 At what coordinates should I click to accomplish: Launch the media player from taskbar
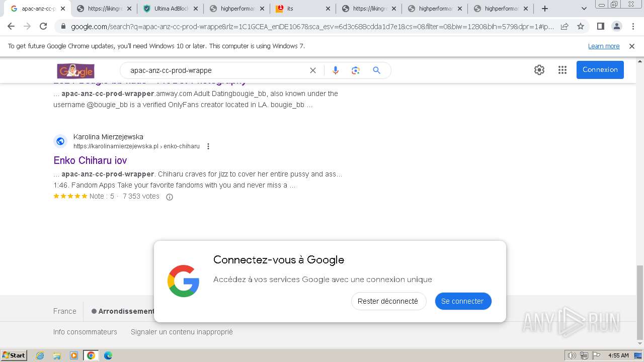pos(74,355)
